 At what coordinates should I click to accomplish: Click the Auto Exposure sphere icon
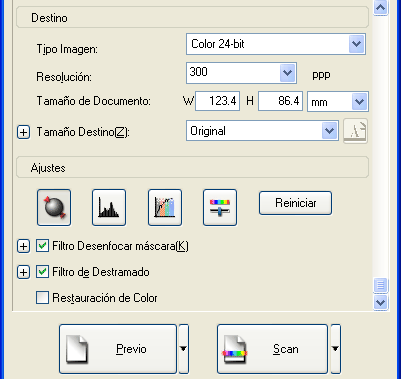pos(54,207)
